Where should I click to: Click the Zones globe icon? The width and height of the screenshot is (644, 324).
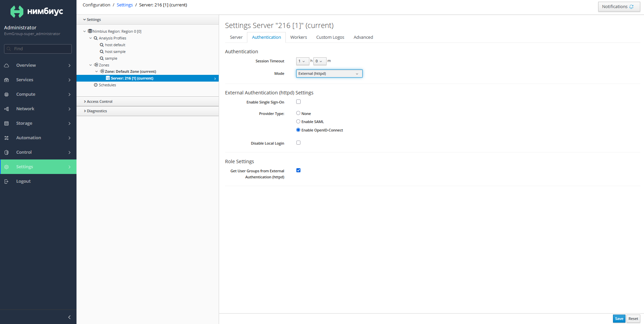96,65
